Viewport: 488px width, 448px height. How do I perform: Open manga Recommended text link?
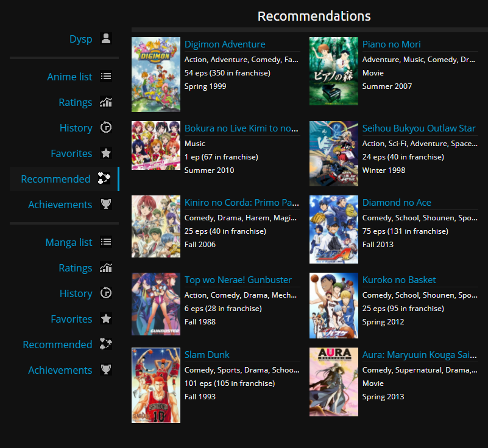tap(57, 345)
